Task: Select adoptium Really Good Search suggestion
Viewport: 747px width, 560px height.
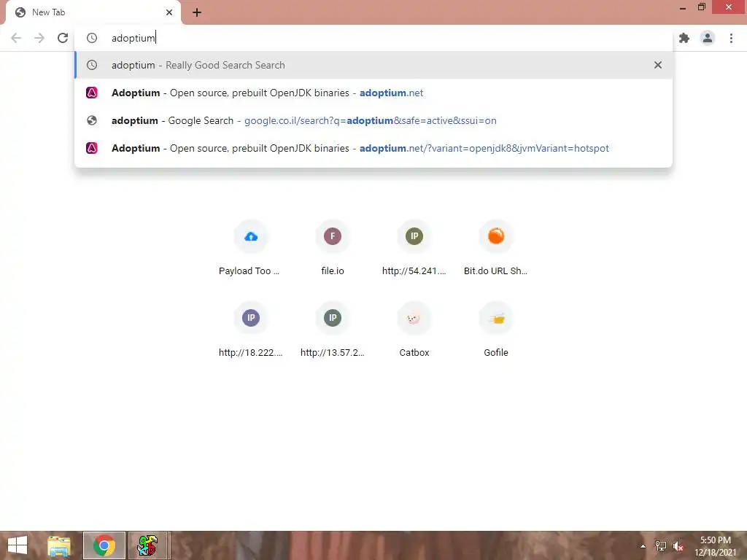Action: click(373, 65)
